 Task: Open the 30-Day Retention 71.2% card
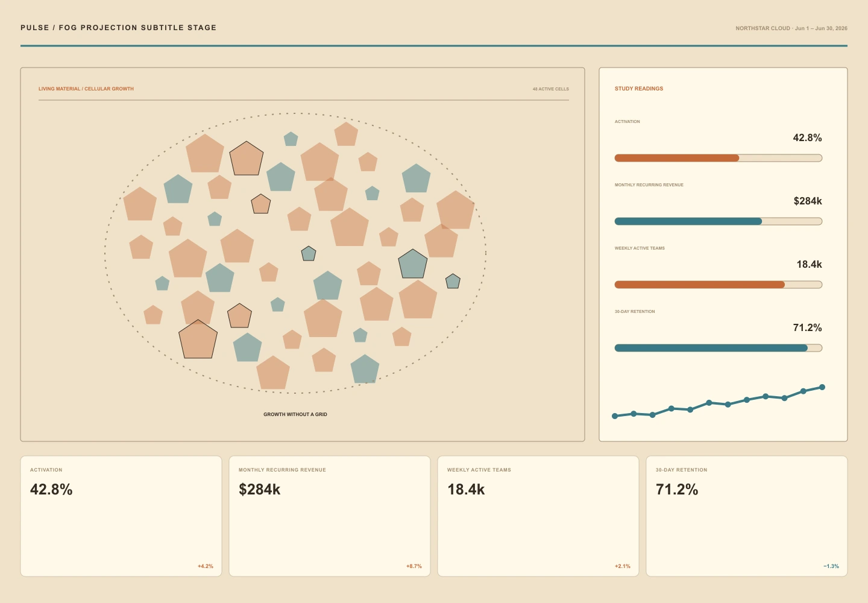click(747, 516)
